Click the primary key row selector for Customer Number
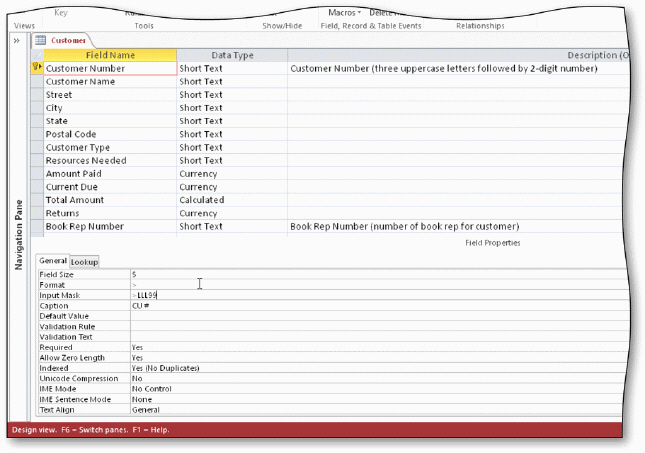The image size is (645, 453). (x=37, y=68)
